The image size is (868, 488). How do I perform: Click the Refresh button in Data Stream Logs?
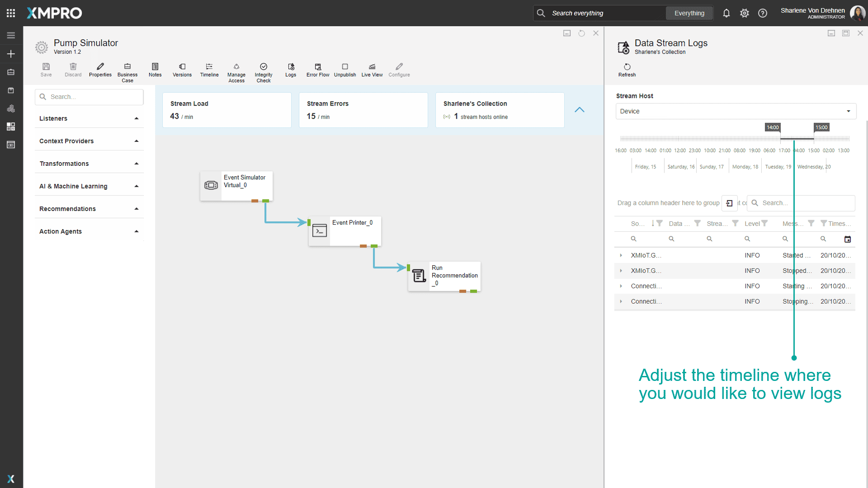(627, 70)
